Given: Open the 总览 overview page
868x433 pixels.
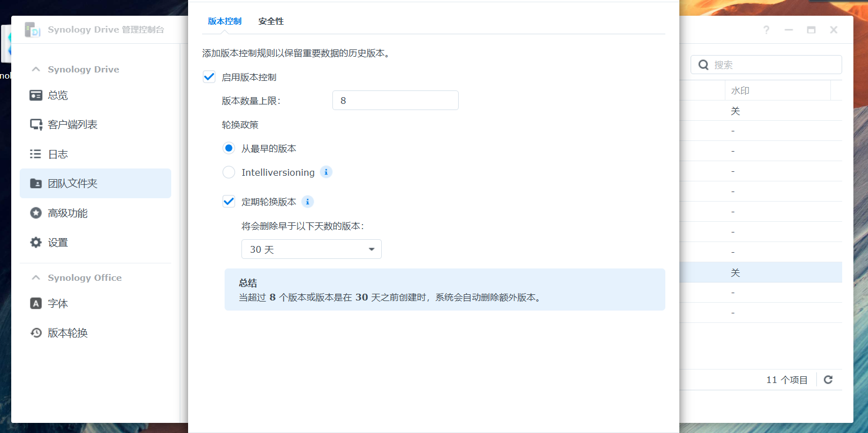Looking at the screenshot, I should 95,95.
